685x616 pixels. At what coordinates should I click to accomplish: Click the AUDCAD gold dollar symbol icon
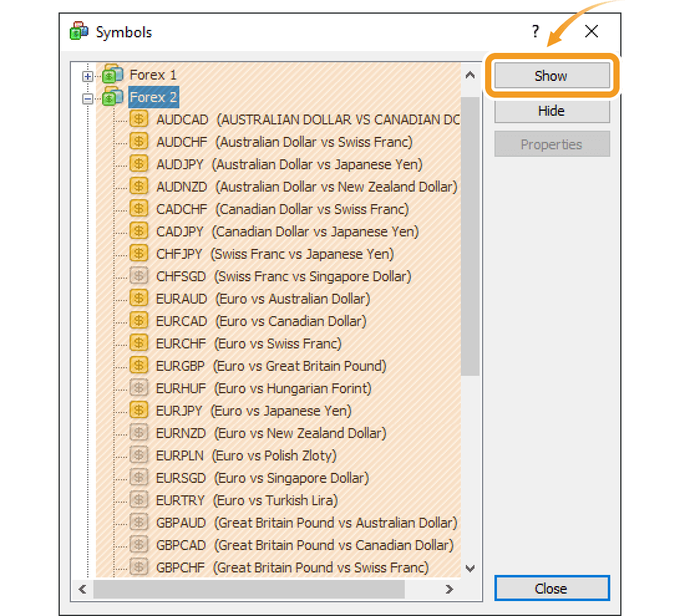139,119
